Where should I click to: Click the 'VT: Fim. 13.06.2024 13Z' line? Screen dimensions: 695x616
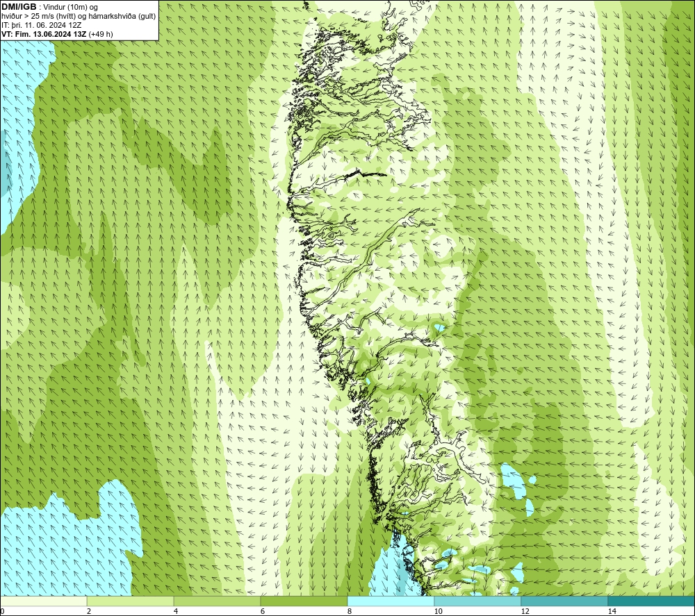(57, 34)
